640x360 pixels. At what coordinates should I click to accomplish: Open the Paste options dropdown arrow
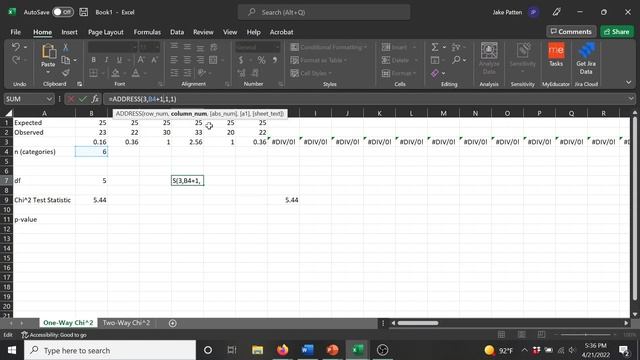pyautogui.click(x=48, y=72)
